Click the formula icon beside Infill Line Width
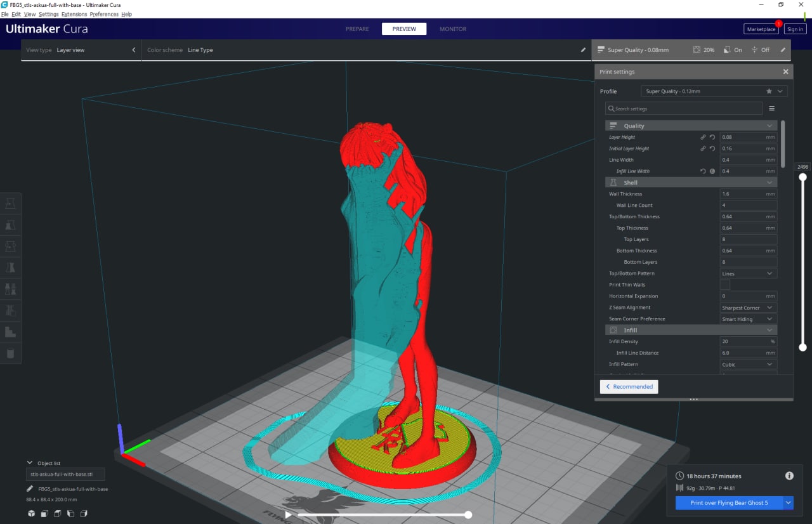The image size is (812, 524). (712, 171)
